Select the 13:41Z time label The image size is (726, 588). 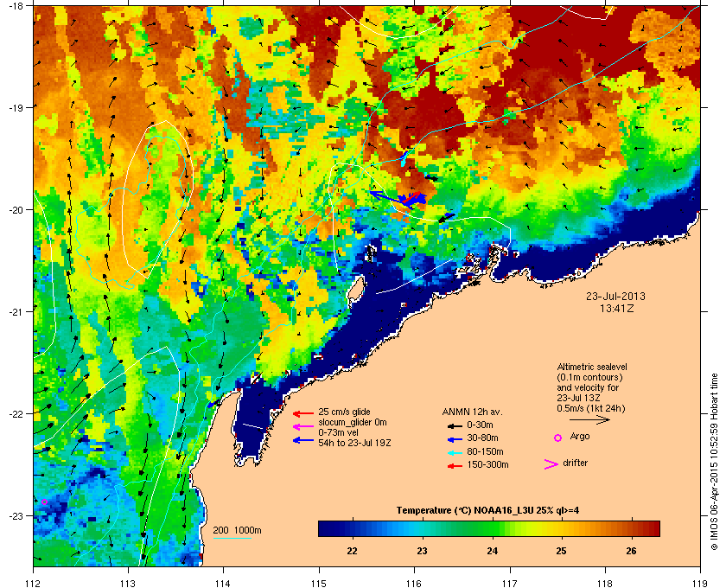pyautogui.click(x=616, y=308)
